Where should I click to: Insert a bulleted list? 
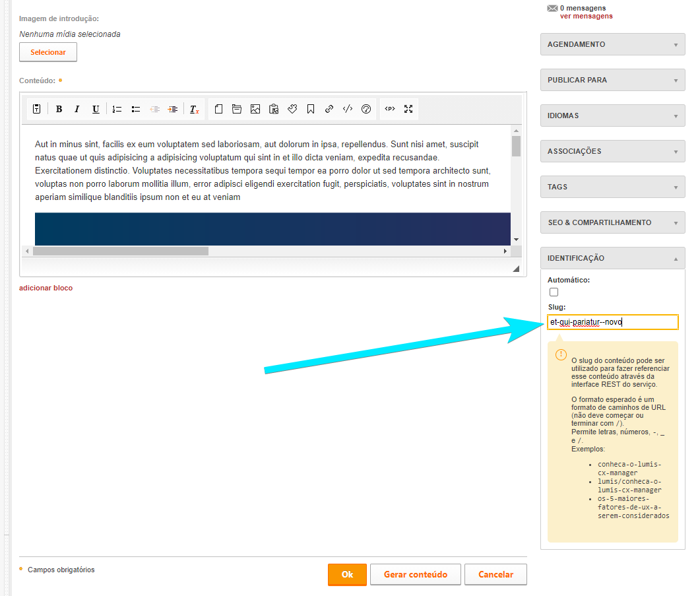coord(136,109)
